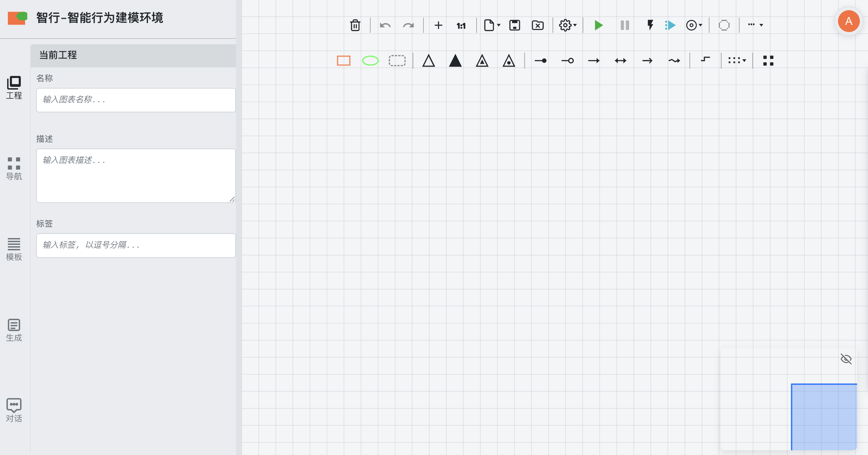Expand the new file dropdown arrow
The height and width of the screenshot is (455, 868).
[499, 25]
